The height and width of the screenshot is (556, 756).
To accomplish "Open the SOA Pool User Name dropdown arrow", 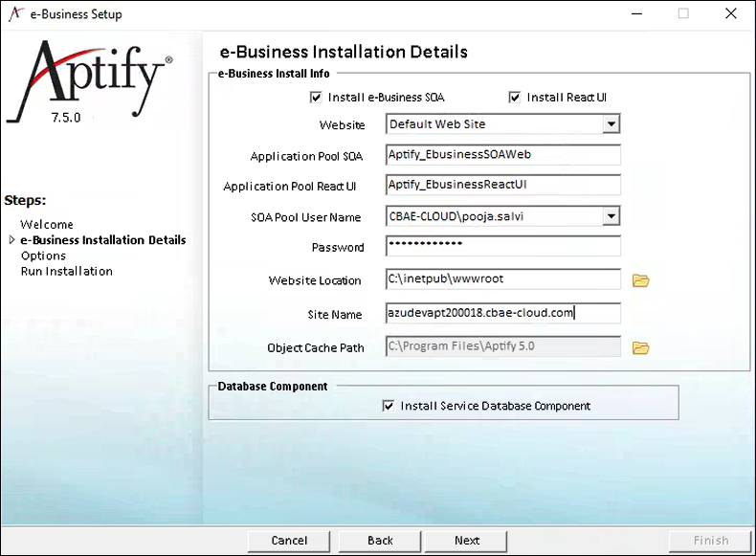I will 611,216.
